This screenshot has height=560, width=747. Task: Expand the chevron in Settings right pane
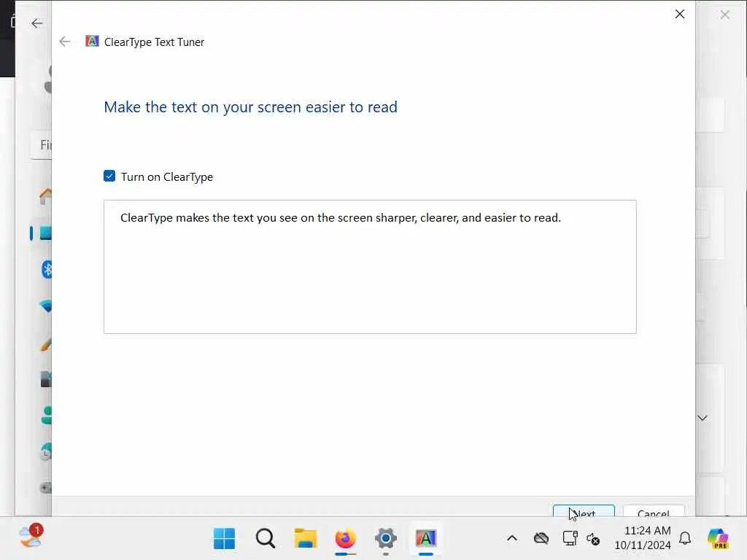click(x=703, y=418)
